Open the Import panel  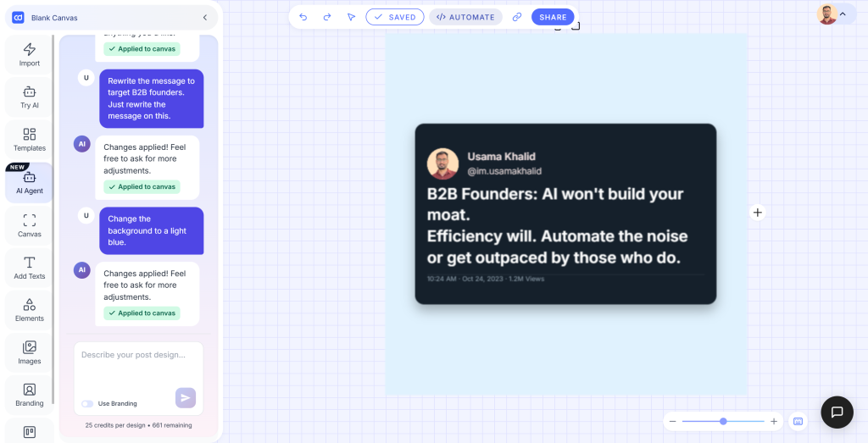pyautogui.click(x=30, y=55)
